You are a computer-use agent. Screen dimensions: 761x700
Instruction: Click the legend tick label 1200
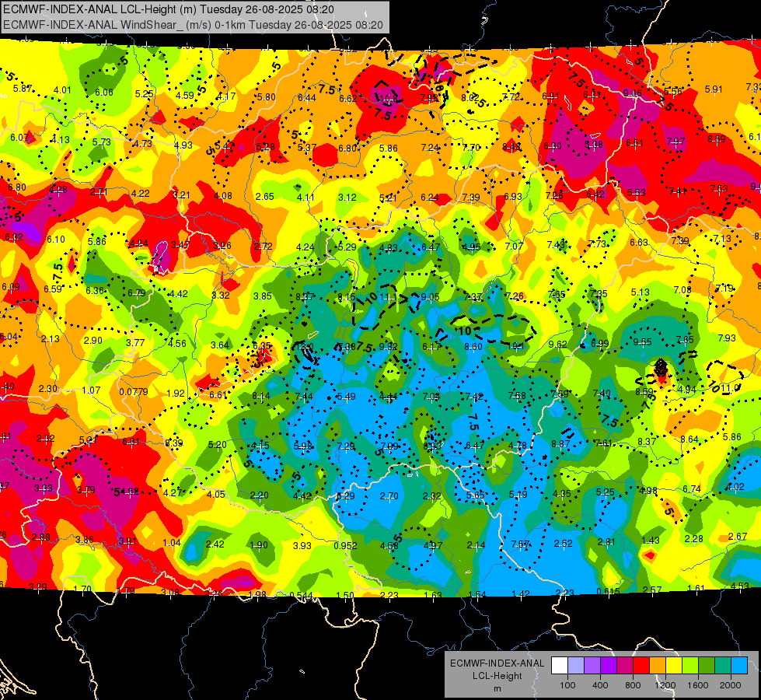(665, 685)
